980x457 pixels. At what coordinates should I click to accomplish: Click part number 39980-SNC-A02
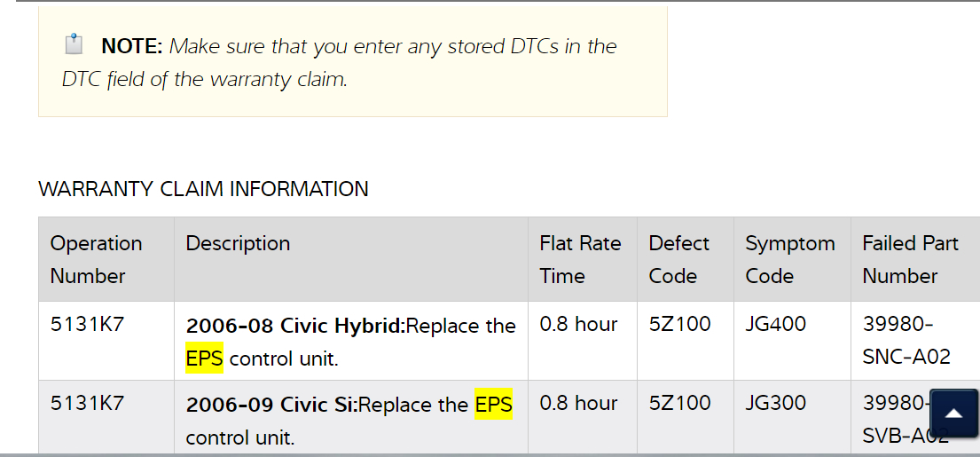pos(906,341)
